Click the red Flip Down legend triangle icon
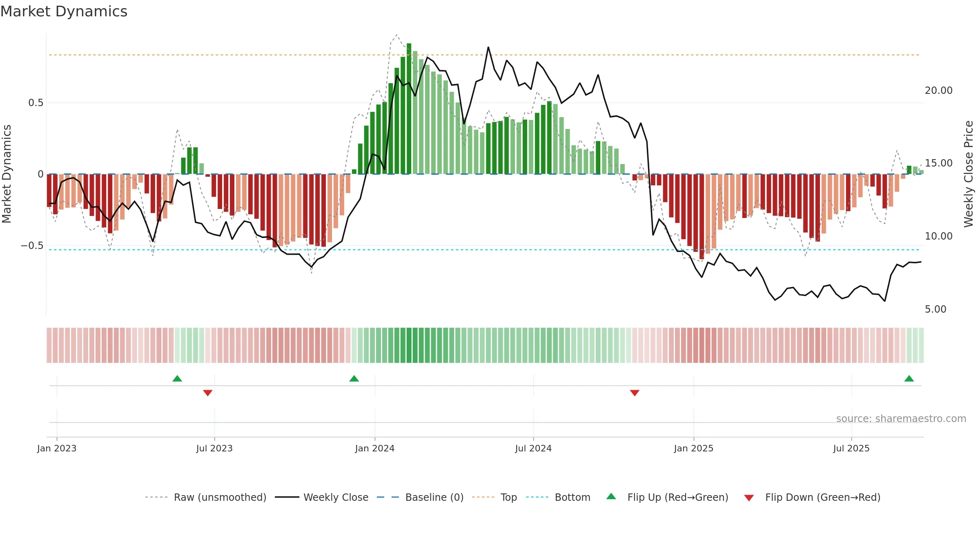This screenshot has width=980, height=551. click(x=749, y=498)
